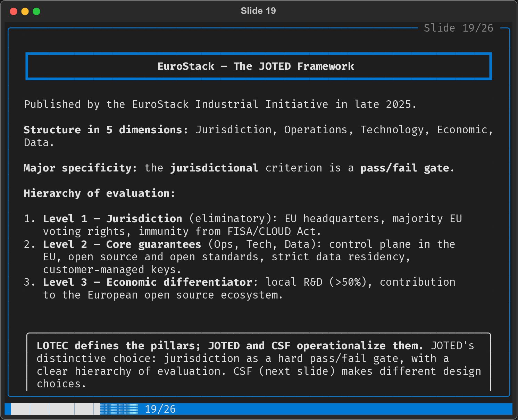Click the '19/26' label in the bottom bar
This screenshot has height=420, width=518.
coord(160,409)
